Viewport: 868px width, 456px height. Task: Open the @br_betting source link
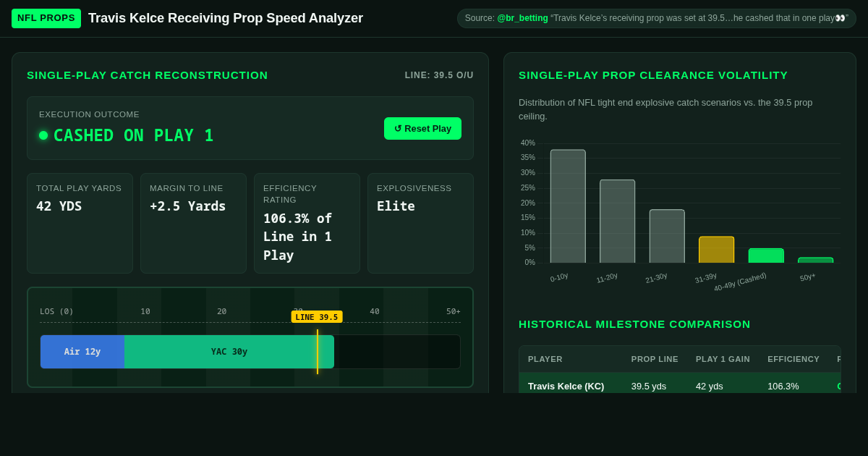coord(522,18)
